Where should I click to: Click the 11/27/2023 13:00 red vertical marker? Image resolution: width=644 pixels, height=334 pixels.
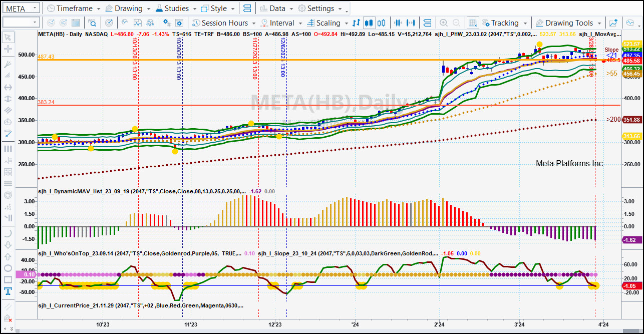tap(255, 59)
